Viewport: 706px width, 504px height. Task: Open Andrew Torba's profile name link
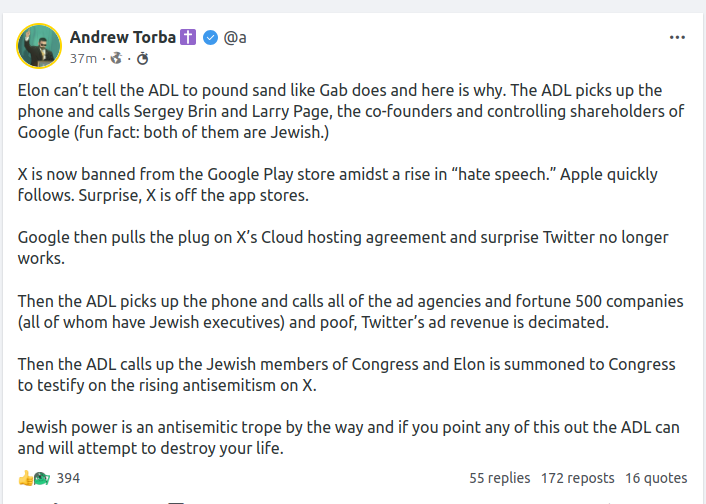point(123,38)
